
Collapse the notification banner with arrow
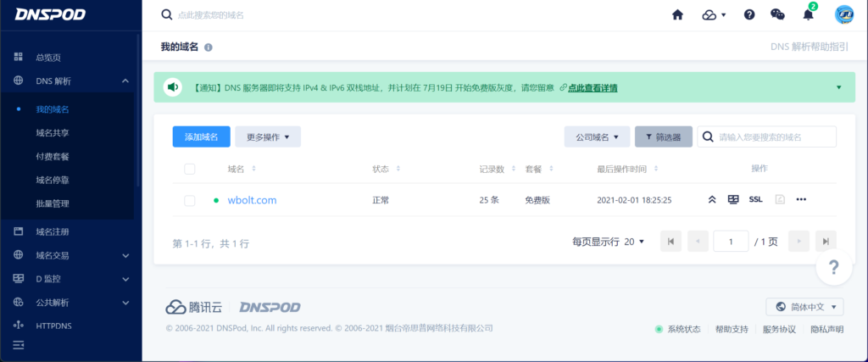click(838, 87)
